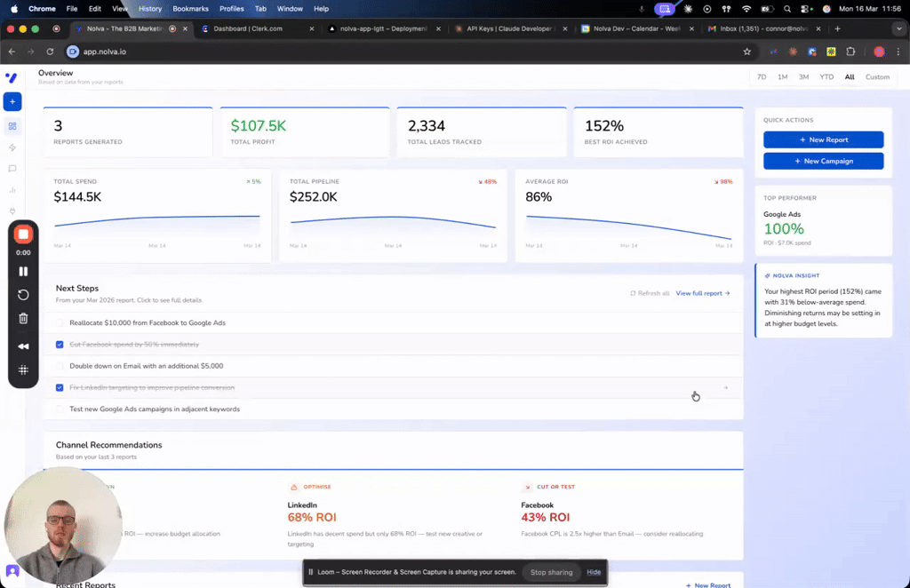The width and height of the screenshot is (910, 588).
Task: Open 'View full report'
Action: pos(701,293)
